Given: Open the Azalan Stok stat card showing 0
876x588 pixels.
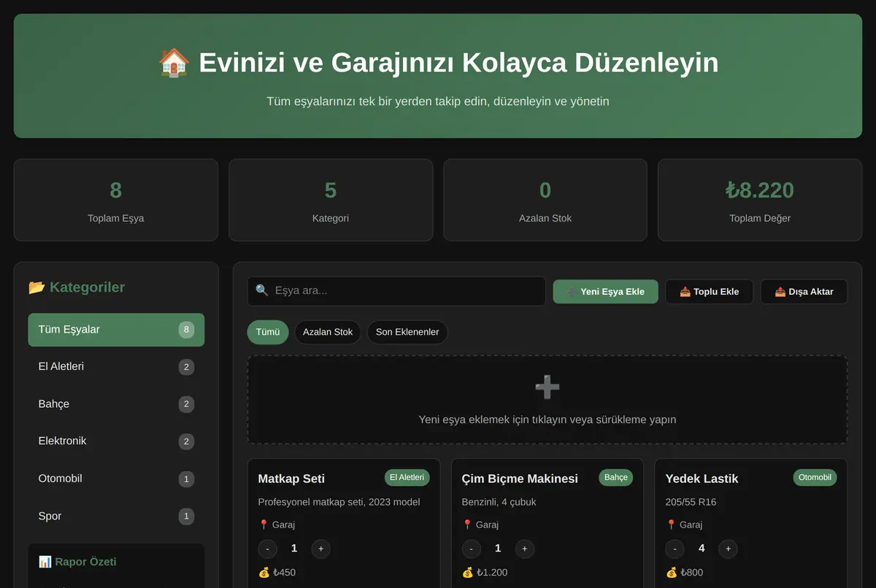Looking at the screenshot, I should (x=545, y=200).
